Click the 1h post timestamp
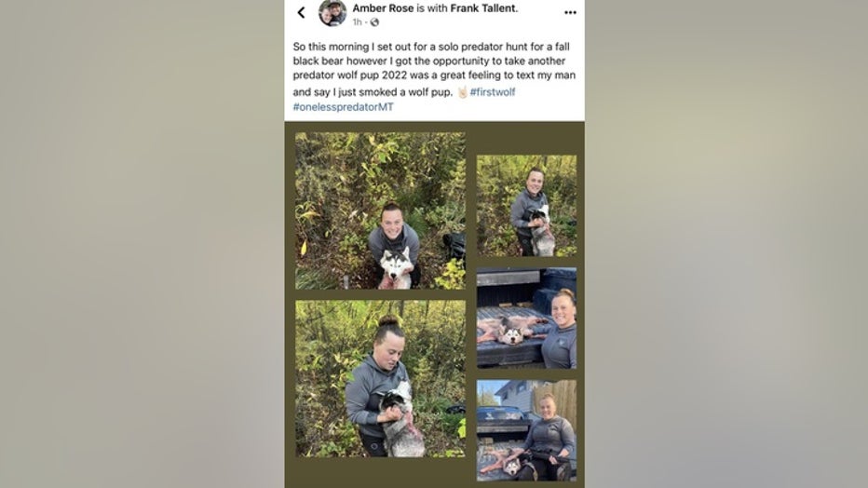 click(x=357, y=22)
